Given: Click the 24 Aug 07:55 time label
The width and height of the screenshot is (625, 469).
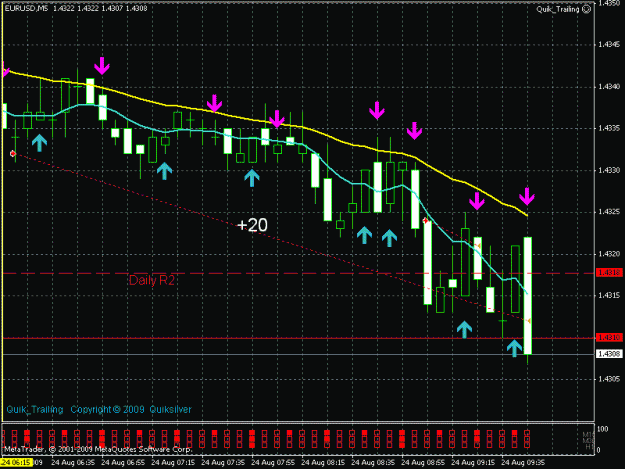Looking at the screenshot, I should point(273,463).
